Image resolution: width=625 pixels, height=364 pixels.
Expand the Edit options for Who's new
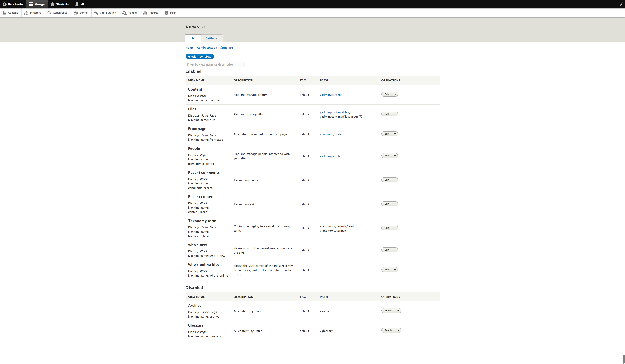point(395,250)
